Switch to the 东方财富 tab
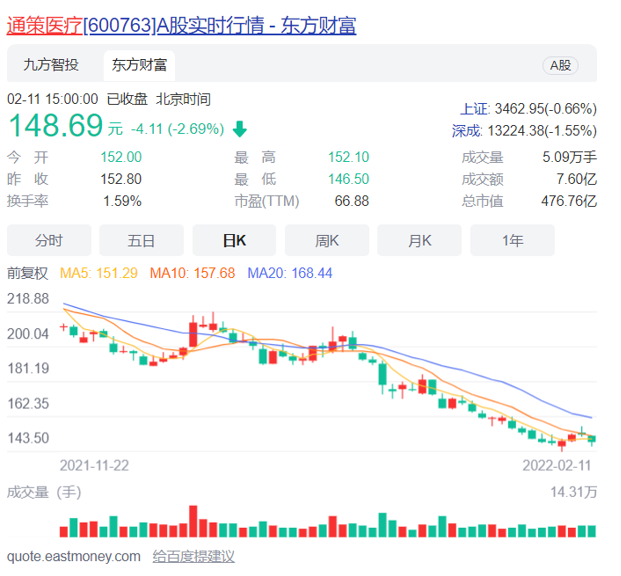The height and width of the screenshot is (576, 621). (x=139, y=65)
